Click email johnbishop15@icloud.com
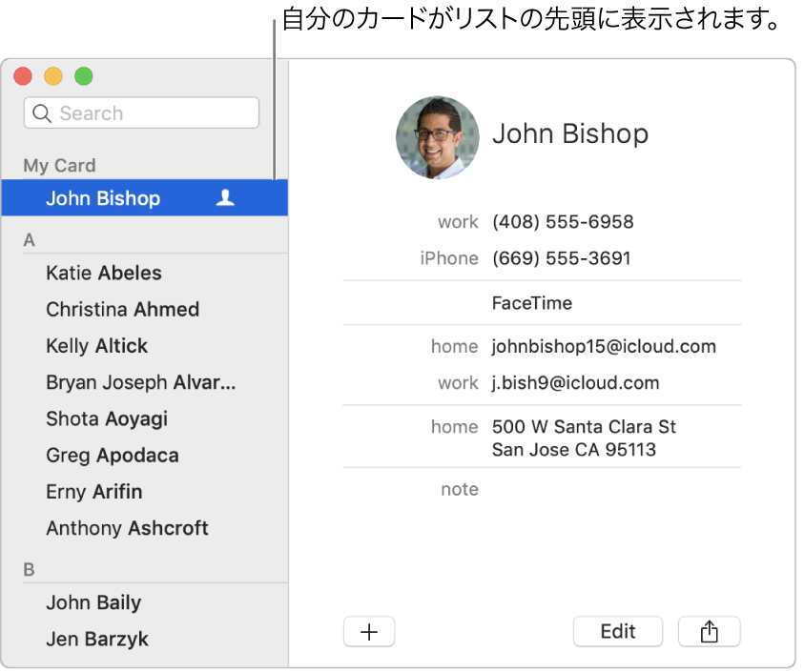 coord(604,347)
